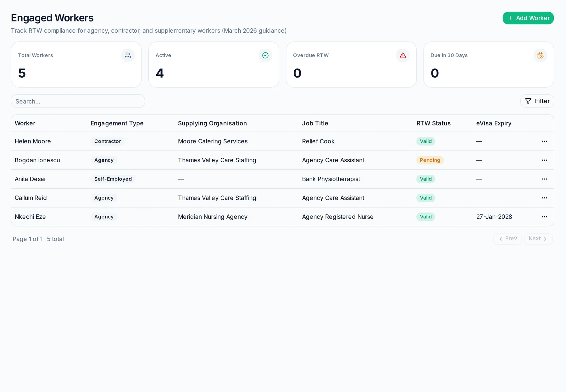Click the Overdue RTW warning triangle icon
The height and width of the screenshot is (392, 566).
point(402,55)
